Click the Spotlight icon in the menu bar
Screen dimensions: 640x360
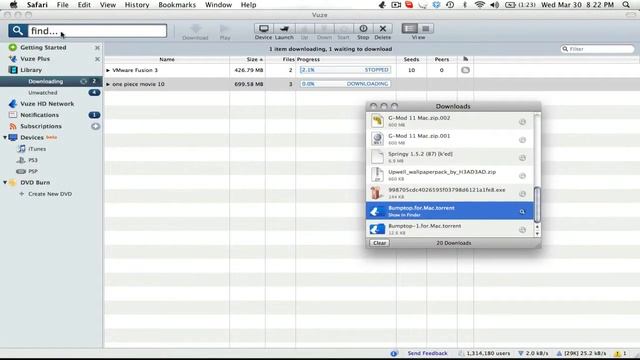point(626,5)
